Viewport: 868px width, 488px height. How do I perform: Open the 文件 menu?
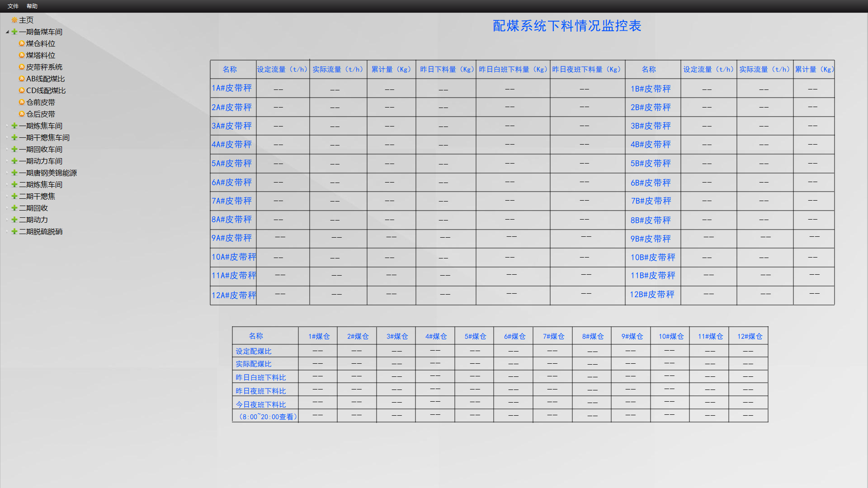click(x=13, y=6)
